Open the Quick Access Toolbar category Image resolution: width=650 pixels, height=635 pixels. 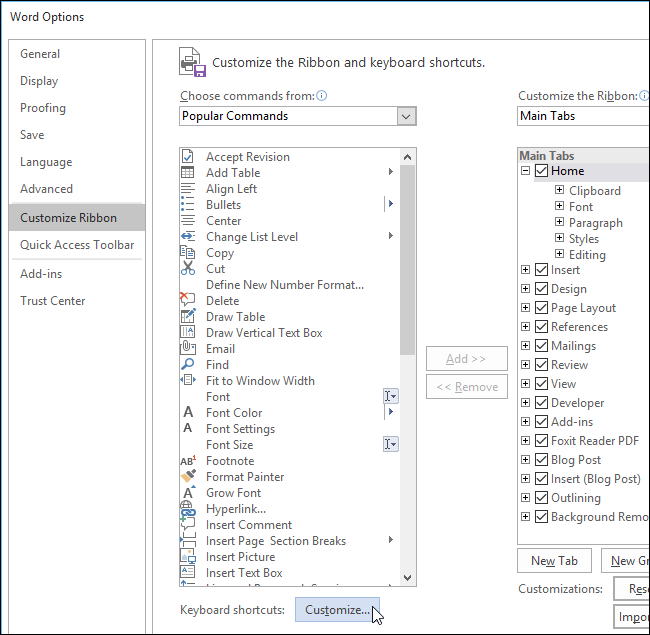[x=77, y=245]
